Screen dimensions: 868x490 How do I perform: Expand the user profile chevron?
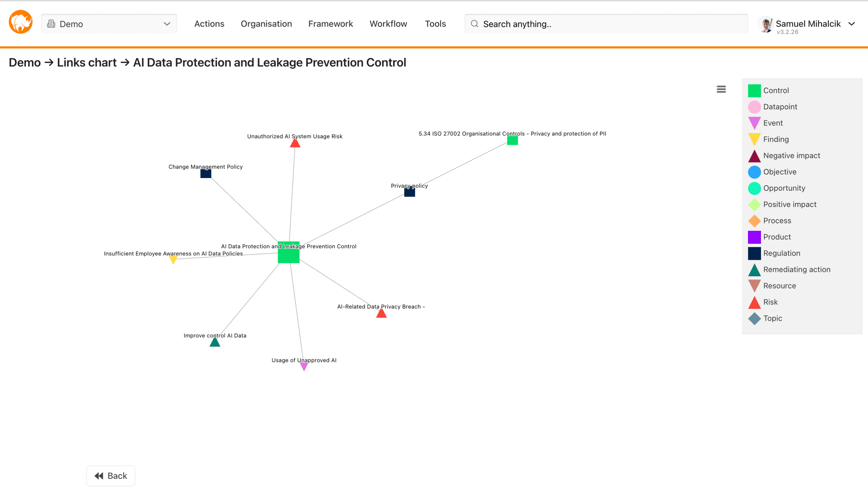[852, 24]
